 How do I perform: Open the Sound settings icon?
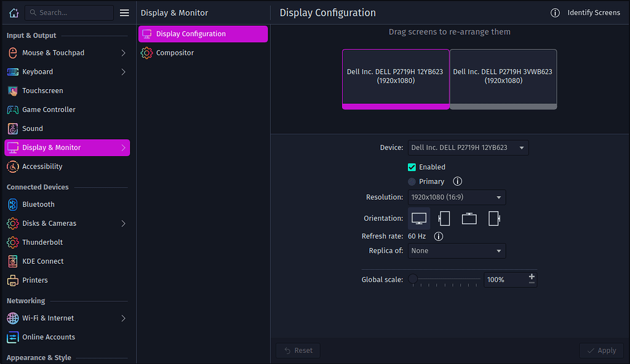pos(13,128)
